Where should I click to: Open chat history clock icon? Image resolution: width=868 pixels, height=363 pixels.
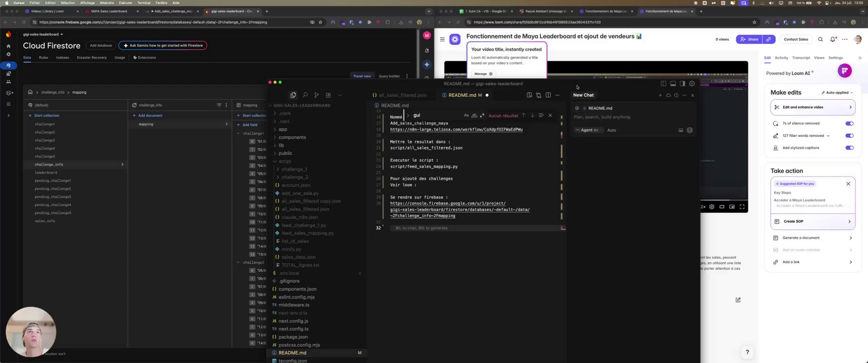click(x=676, y=95)
